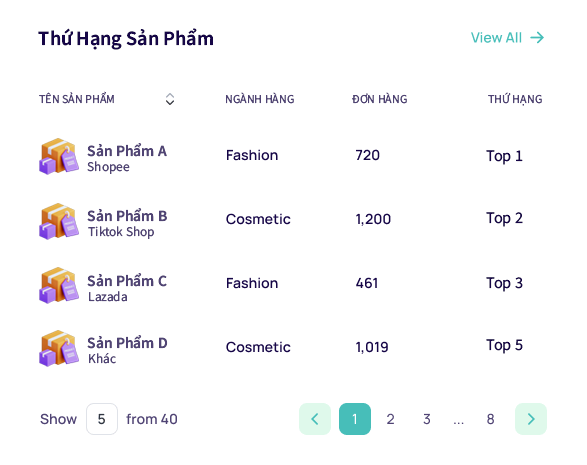Click the Đơn Hàng column header
Viewport: 587px width, 465px height.
coord(380,99)
